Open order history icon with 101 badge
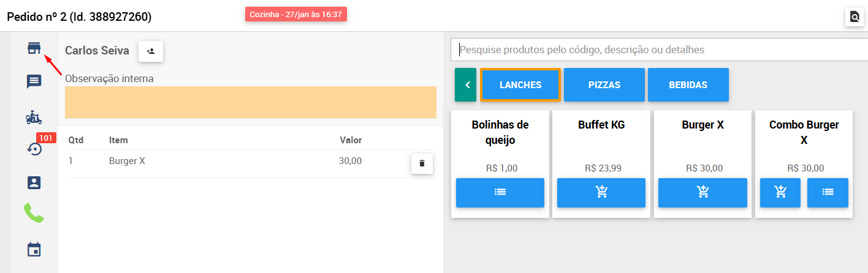This screenshot has height=273, width=868. pos(35,149)
